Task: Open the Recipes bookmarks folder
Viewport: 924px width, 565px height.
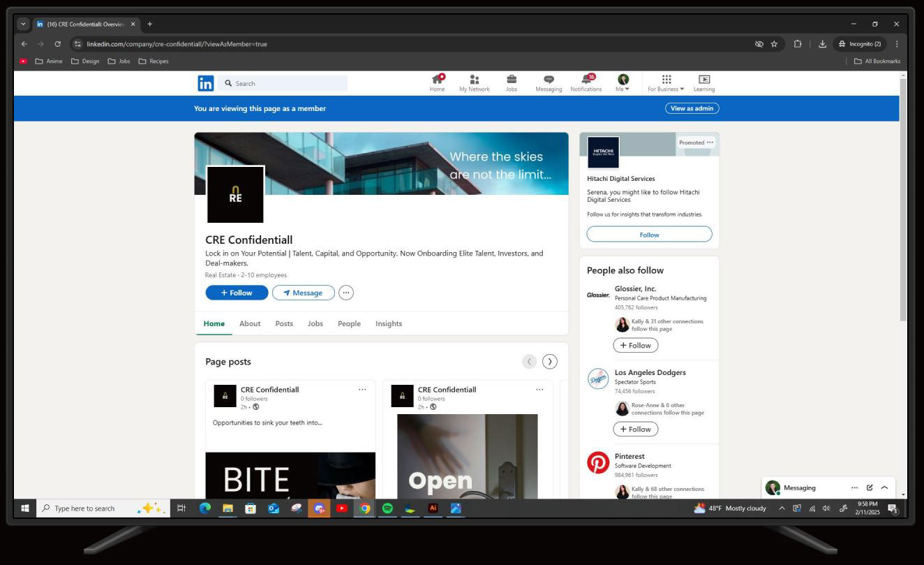Action: pos(154,61)
